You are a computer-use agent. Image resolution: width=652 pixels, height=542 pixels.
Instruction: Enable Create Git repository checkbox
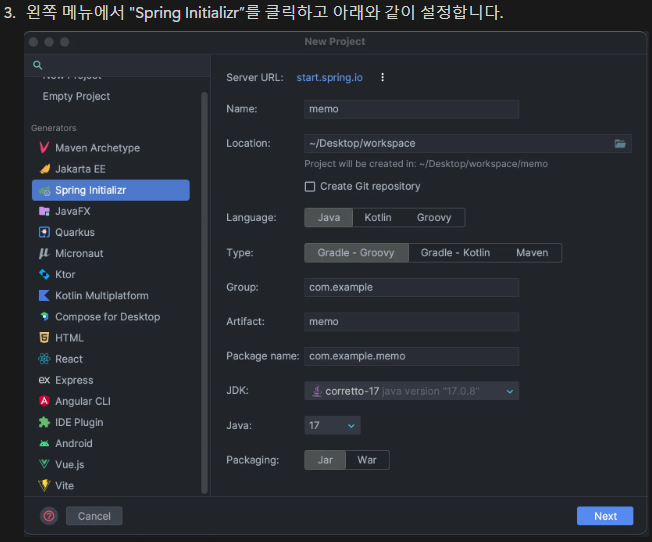click(310, 186)
